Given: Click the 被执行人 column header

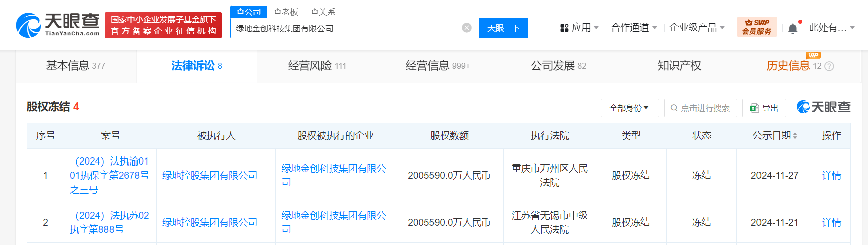Looking at the screenshot, I should [x=216, y=136].
